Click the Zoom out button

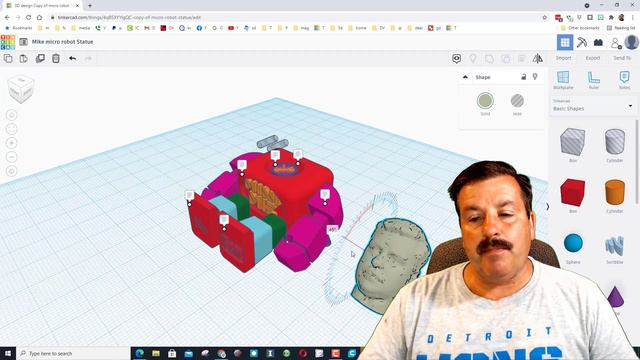coord(11,157)
